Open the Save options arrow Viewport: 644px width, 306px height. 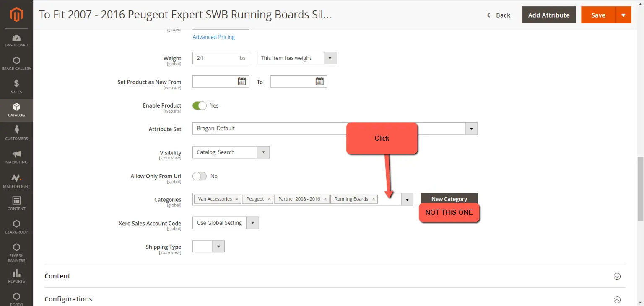pyautogui.click(x=623, y=15)
